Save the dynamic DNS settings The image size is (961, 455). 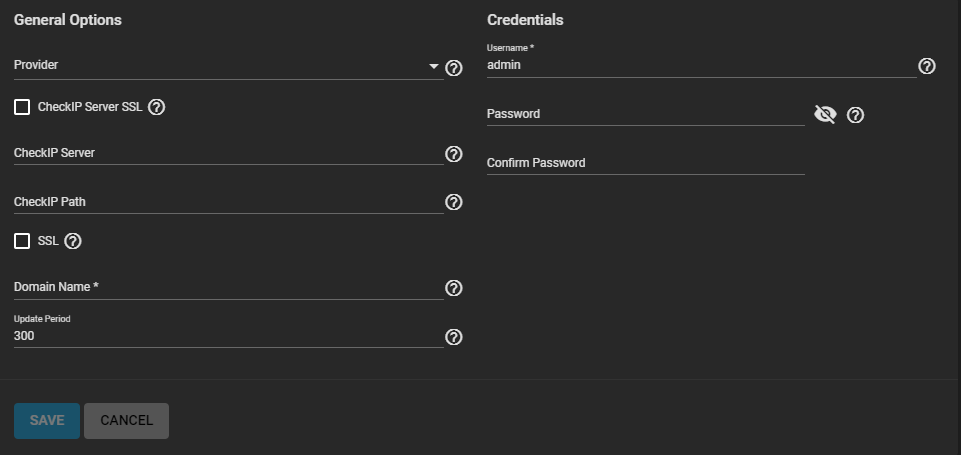(x=47, y=421)
